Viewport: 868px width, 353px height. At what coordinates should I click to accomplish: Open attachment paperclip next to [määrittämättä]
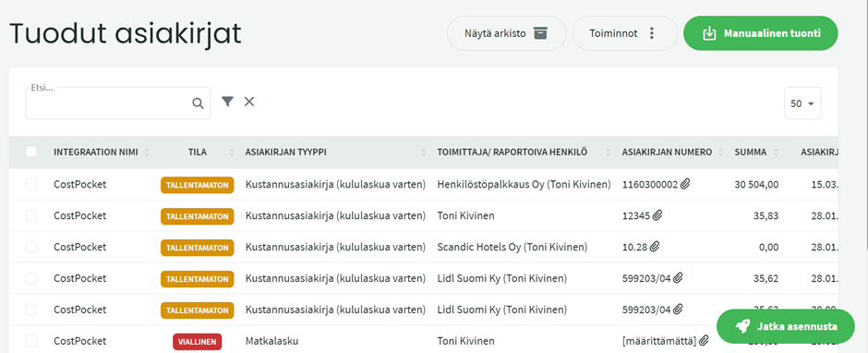coord(705,340)
